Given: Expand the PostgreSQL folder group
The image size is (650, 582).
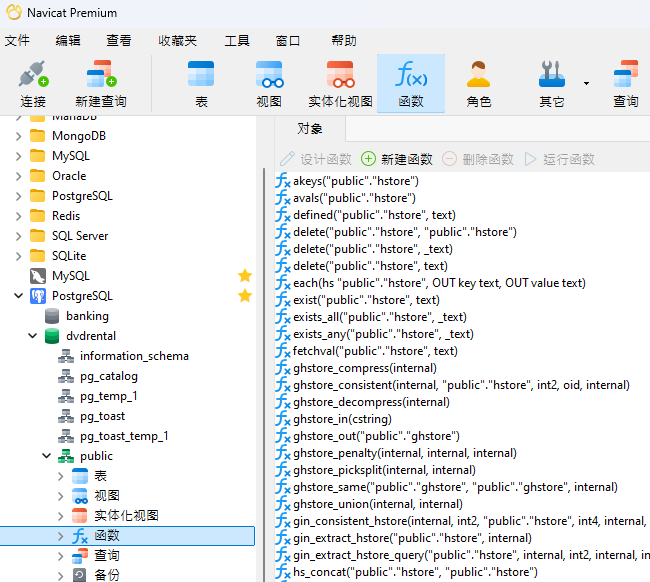Looking at the screenshot, I should (18, 196).
